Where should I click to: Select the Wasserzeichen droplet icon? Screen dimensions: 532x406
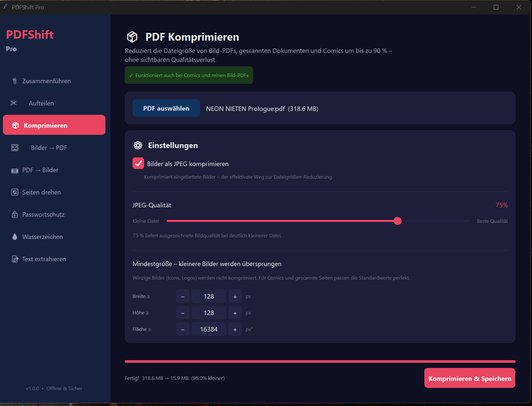15,236
